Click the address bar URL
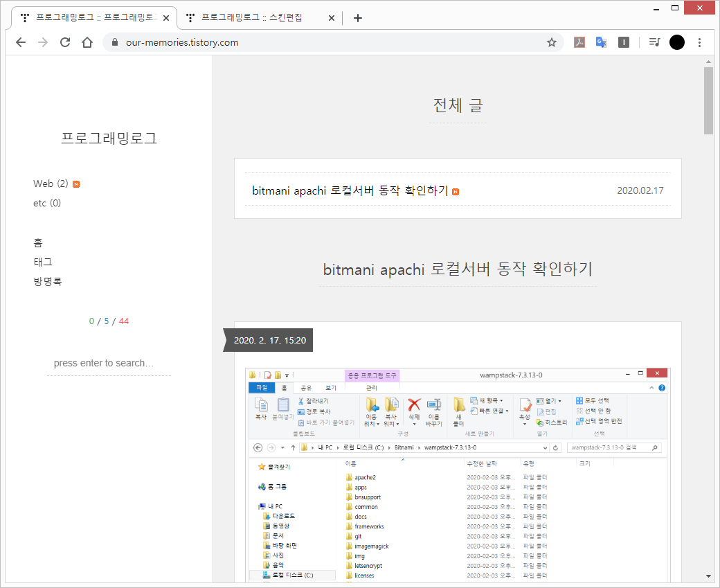 point(182,43)
